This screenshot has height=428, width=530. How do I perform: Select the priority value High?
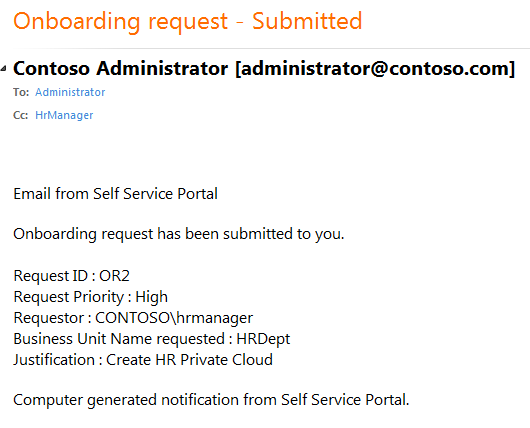tap(151, 297)
